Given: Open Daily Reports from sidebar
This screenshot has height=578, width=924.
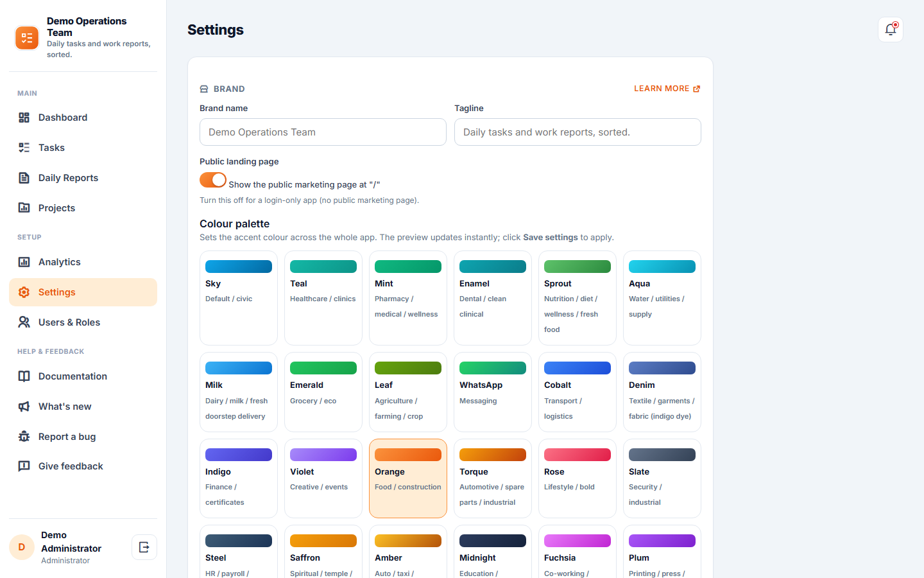Looking at the screenshot, I should (83, 178).
